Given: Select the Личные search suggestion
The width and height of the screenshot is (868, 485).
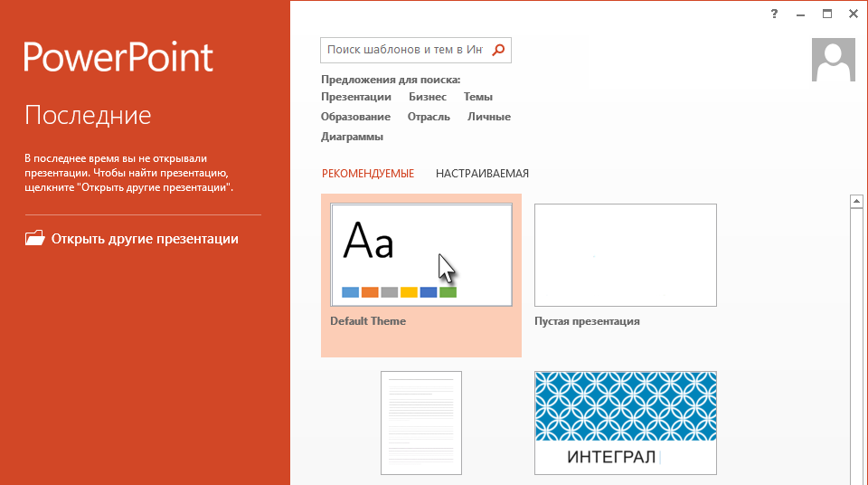Looking at the screenshot, I should (x=489, y=117).
